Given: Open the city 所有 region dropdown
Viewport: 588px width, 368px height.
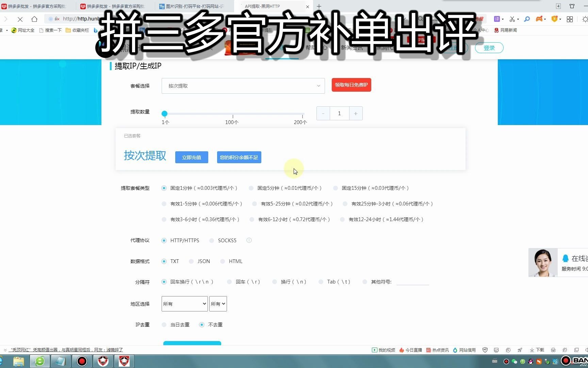Looking at the screenshot, I should (x=218, y=304).
